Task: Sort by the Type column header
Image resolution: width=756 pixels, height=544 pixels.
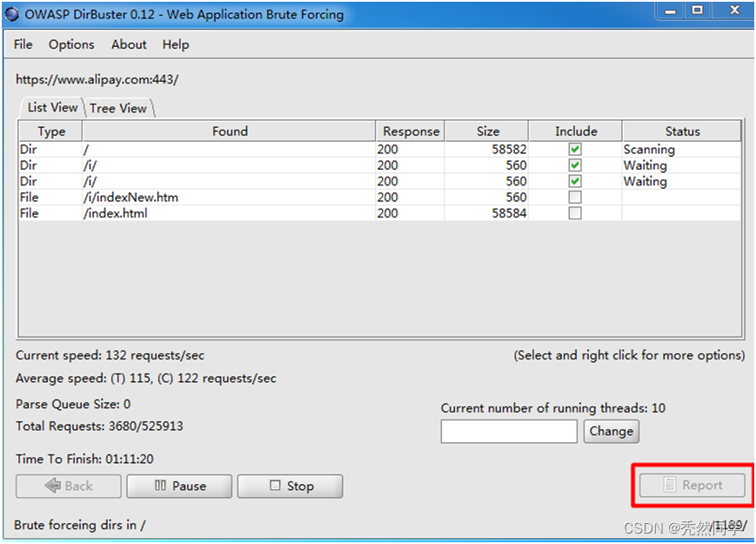Action: click(51, 131)
